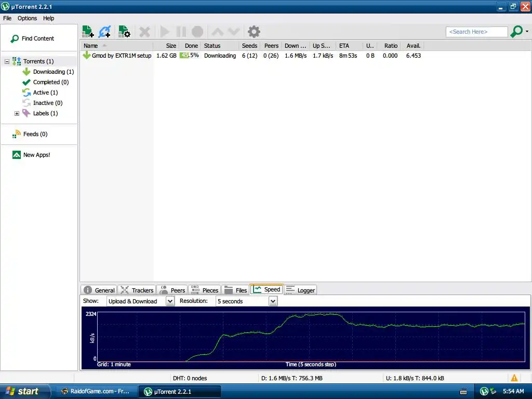
Task: Open Feeds (0) in sidebar
Action: (x=30, y=134)
